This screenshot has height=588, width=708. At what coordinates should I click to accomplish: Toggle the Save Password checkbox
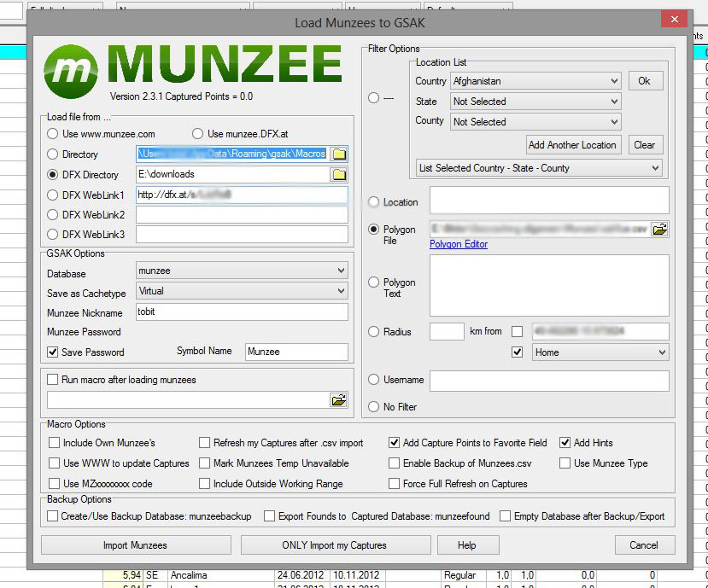click(52, 352)
